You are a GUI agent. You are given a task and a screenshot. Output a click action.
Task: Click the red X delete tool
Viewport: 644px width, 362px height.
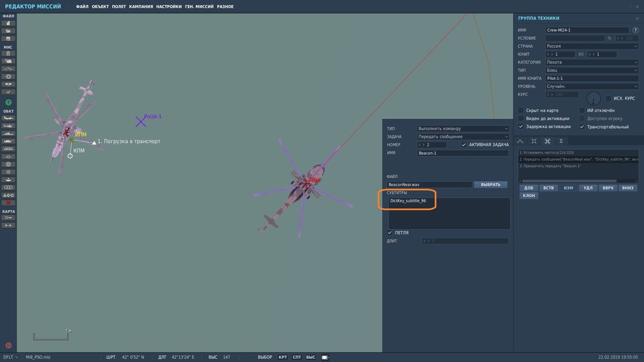point(8,202)
